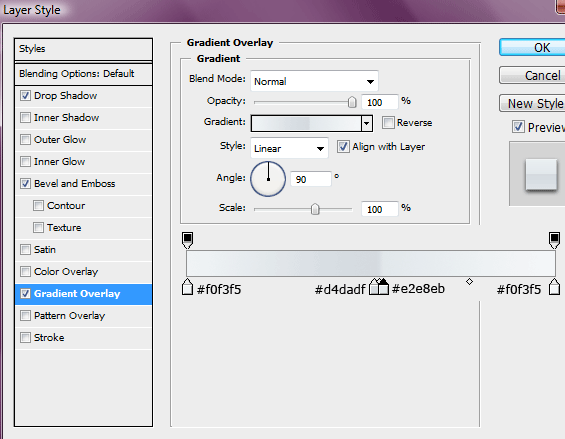This screenshot has height=439, width=565.
Task: Click the right opacity stop above the gradient bar
Action: [554, 240]
